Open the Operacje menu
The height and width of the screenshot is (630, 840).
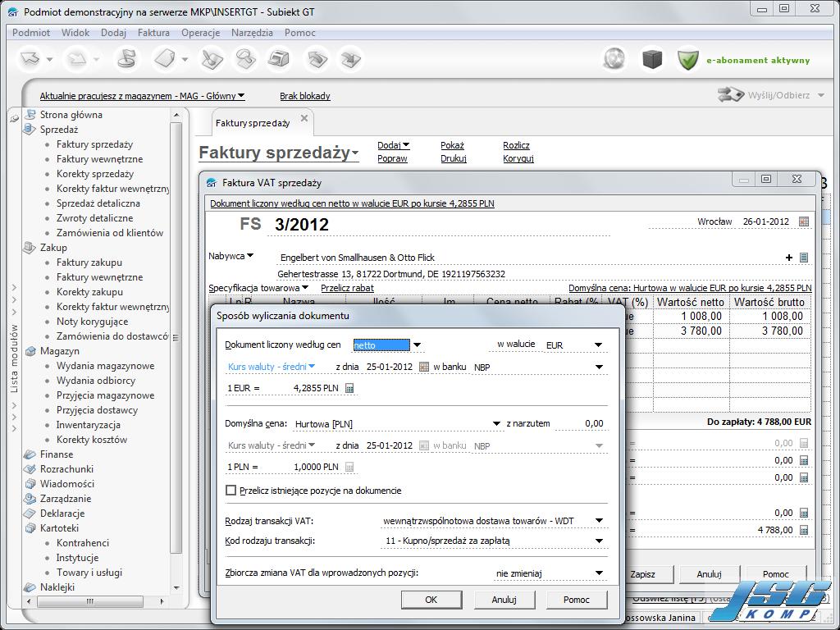point(200,33)
